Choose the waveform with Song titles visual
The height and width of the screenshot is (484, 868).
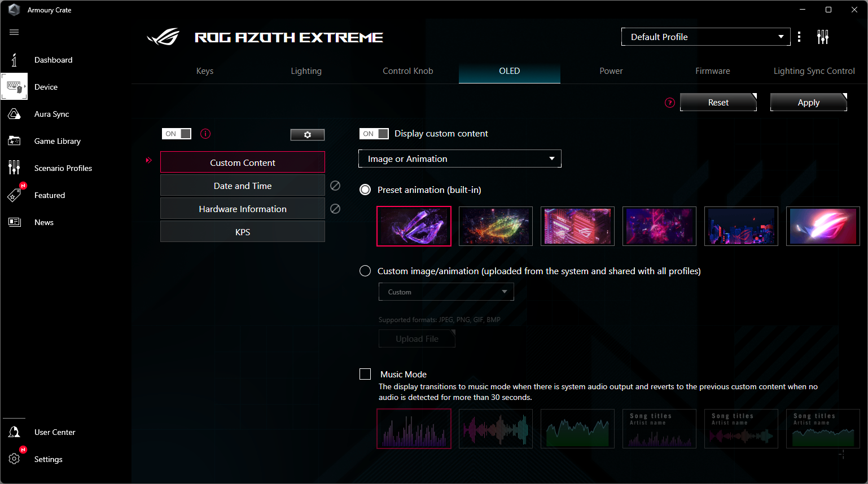[x=741, y=429]
